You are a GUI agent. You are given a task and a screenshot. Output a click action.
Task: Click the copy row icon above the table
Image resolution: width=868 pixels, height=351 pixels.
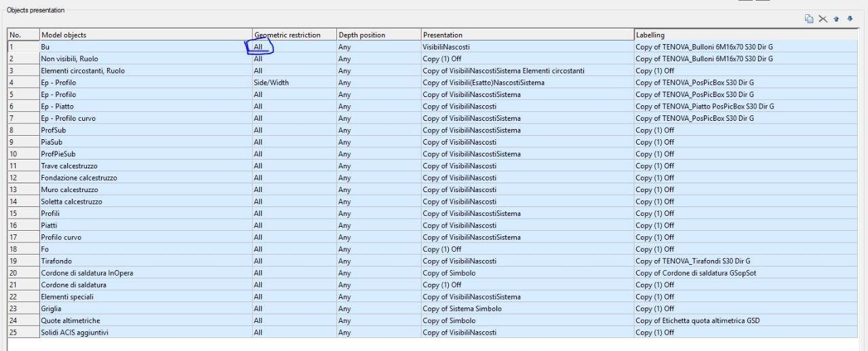(809, 19)
